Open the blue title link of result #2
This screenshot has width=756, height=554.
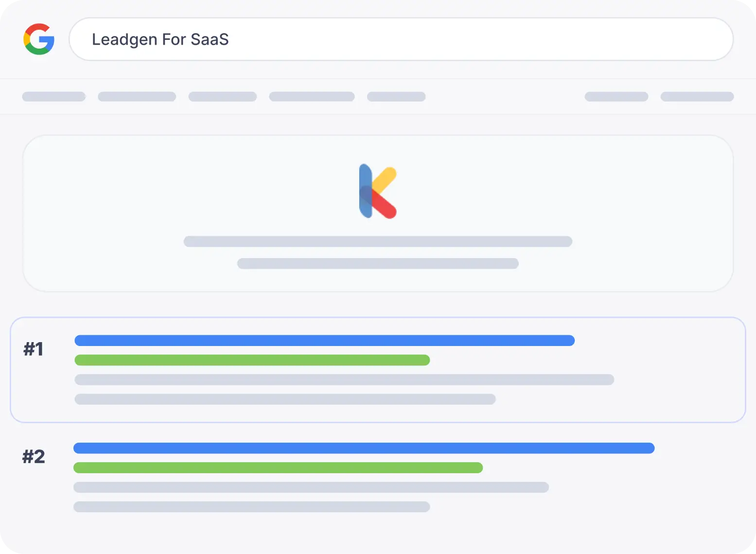click(364, 448)
